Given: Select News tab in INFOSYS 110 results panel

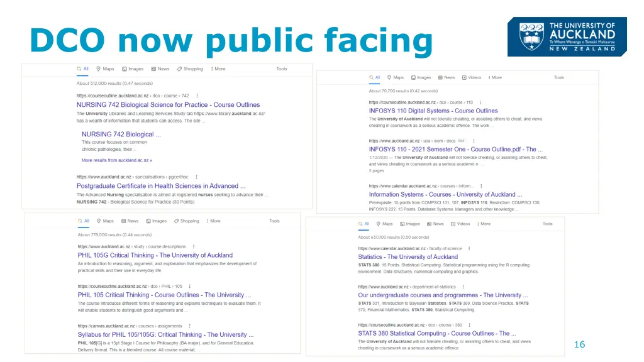Looking at the screenshot, I should pos(447,77).
